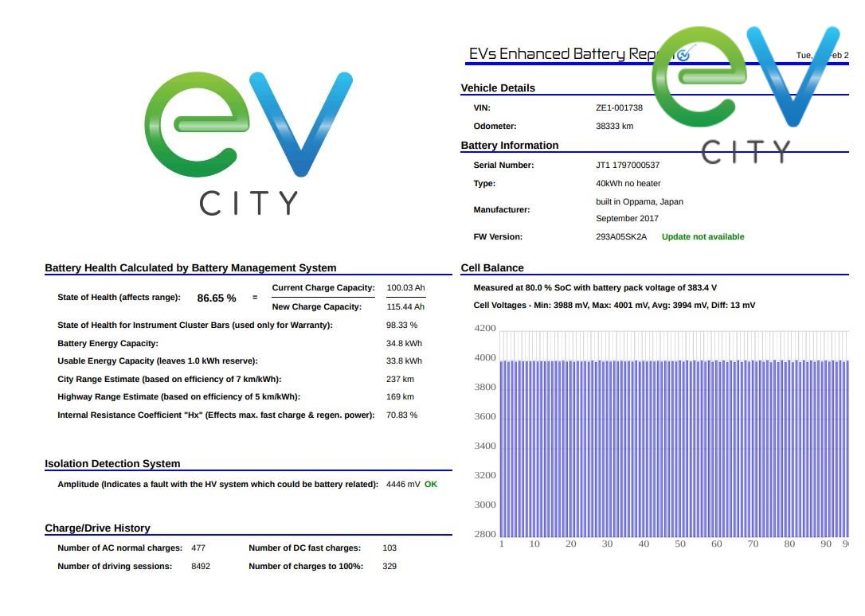
Task: Click battery type "40kWh no heater"
Action: [628, 184]
